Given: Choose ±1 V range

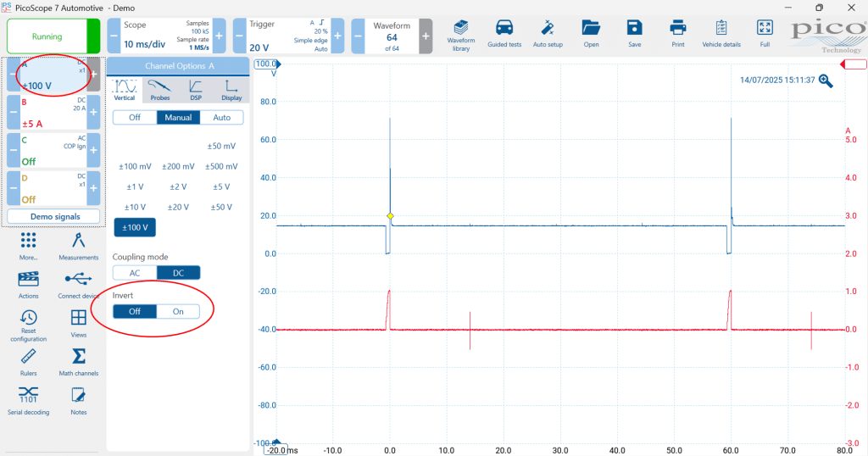Looking at the screenshot, I should [x=135, y=187].
